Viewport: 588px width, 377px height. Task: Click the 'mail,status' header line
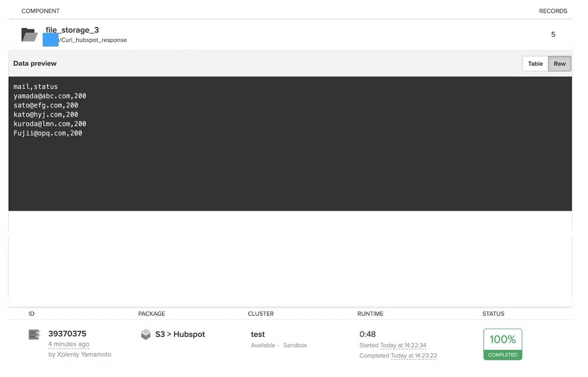tap(35, 87)
